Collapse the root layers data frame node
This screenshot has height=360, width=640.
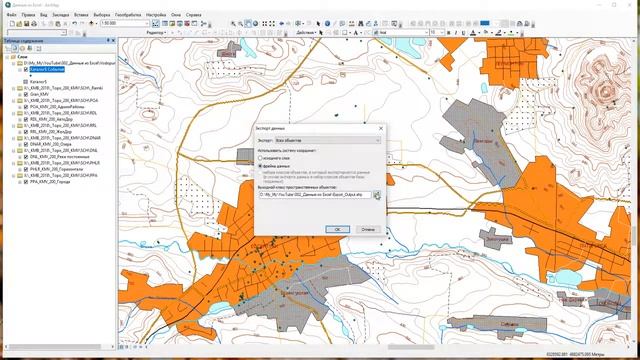click(7, 57)
